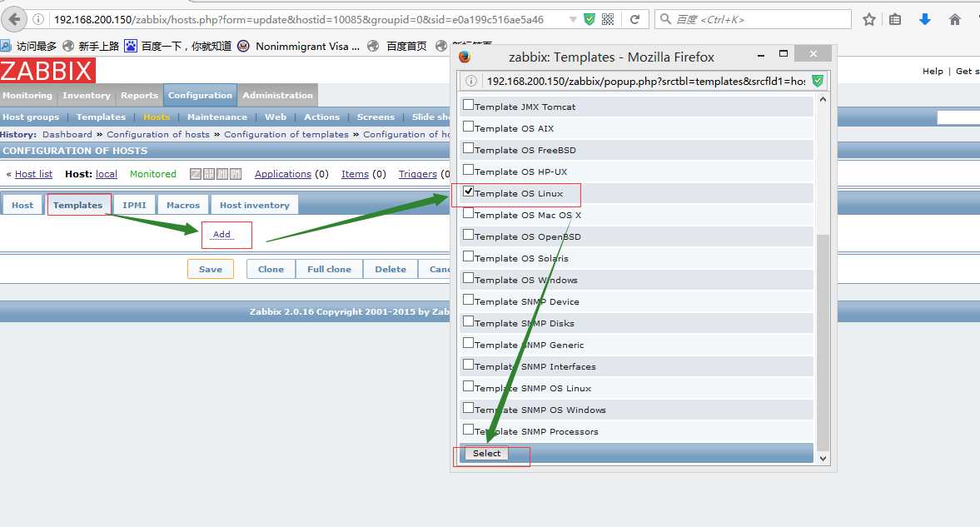Open the Monitoring menu
Viewport: 980px width, 527px height.
[27, 95]
